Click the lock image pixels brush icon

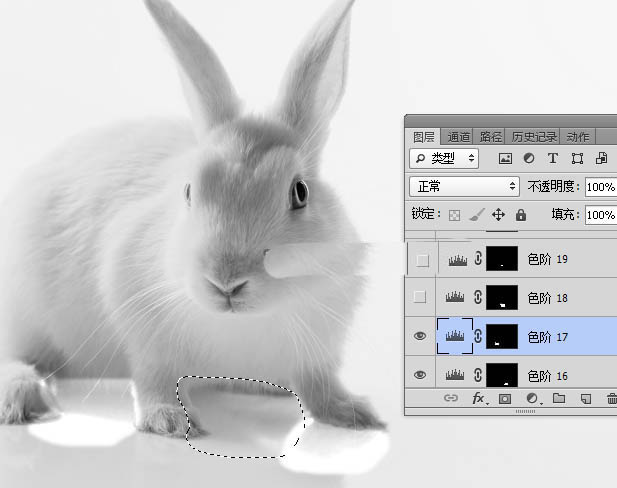(476, 215)
